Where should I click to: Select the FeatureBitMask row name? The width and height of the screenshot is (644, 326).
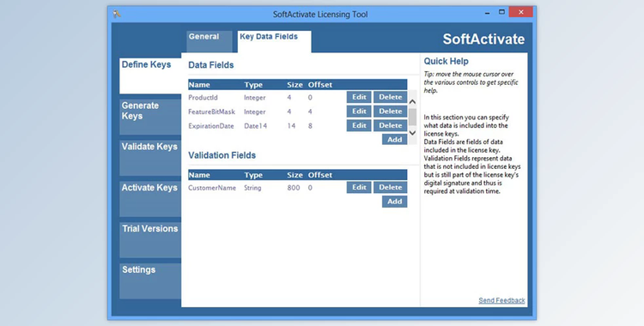pos(211,112)
